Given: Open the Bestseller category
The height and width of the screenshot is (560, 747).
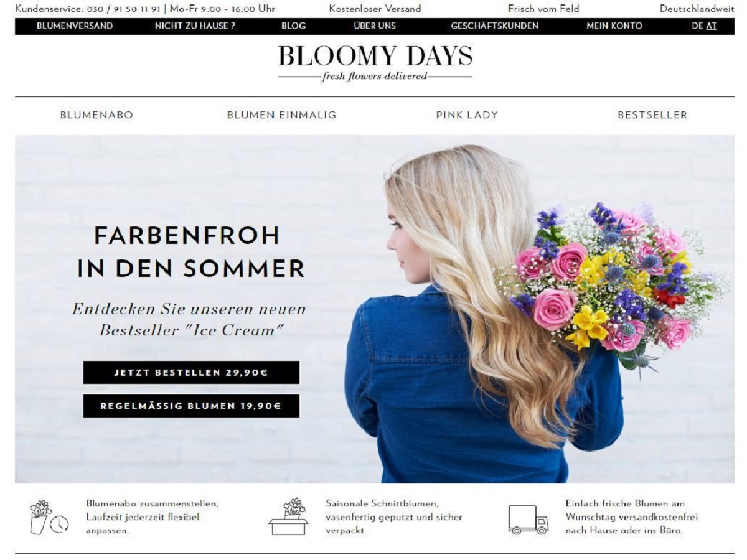Looking at the screenshot, I should click(652, 115).
